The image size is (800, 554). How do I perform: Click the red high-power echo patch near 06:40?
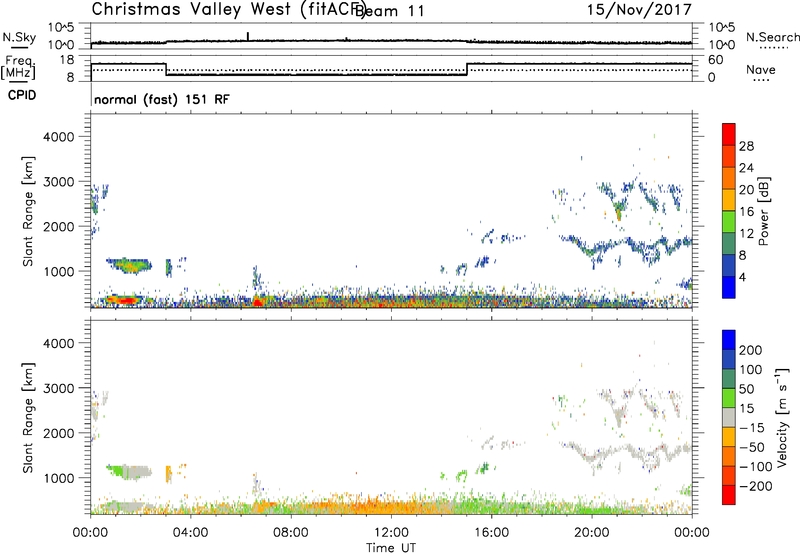(x=258, y=302)
